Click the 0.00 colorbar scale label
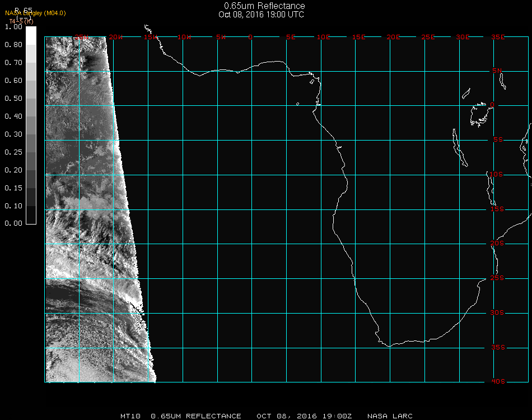The width and height of the screenshot is (532, 420). pos(13,223)
